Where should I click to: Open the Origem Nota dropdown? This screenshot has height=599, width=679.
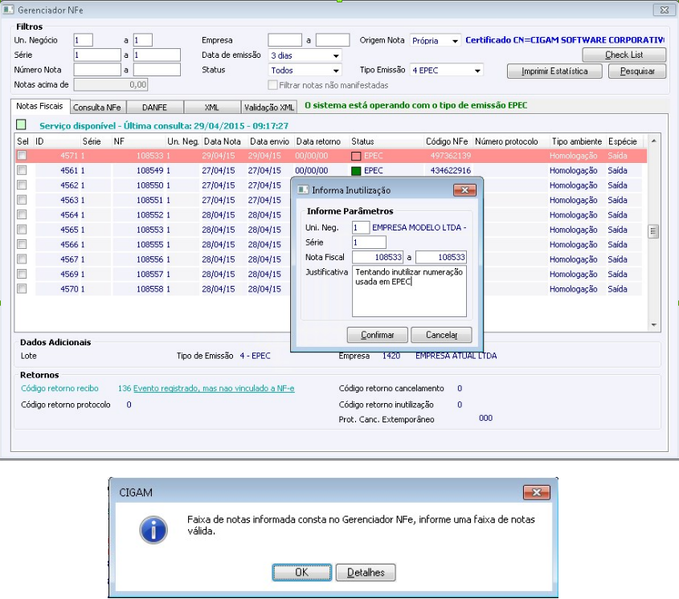[455, 41]
